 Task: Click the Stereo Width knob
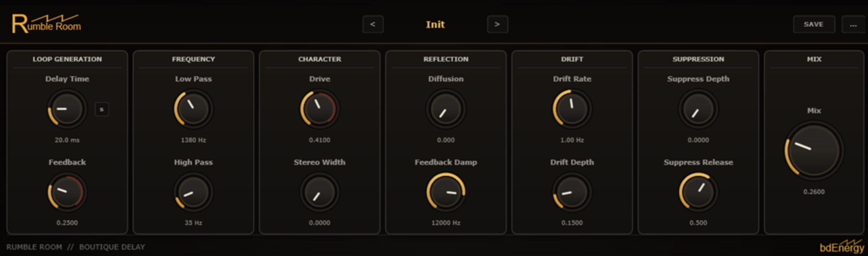pos(320,192)
